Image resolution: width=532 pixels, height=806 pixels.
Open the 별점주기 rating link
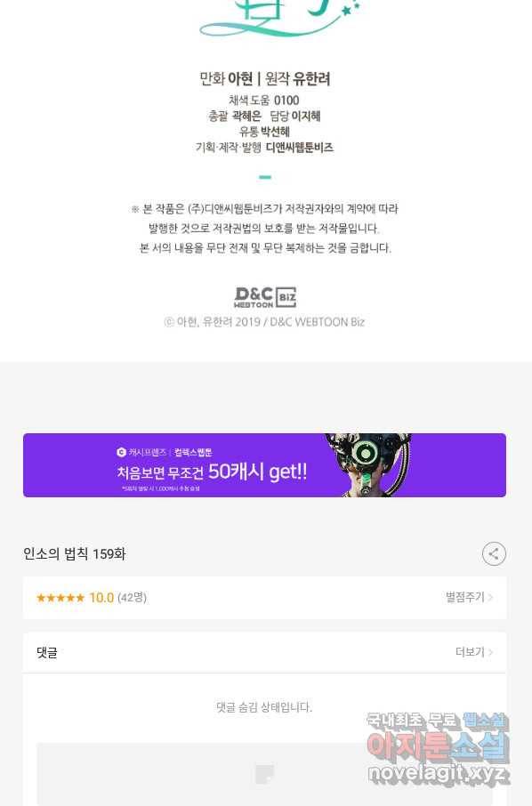(464, 597)
